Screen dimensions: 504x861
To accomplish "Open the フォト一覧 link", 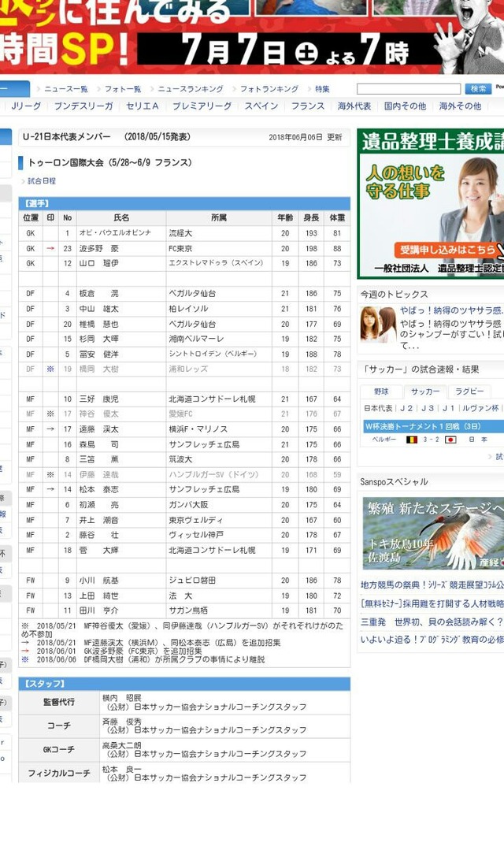I will [x=123, y=89].
